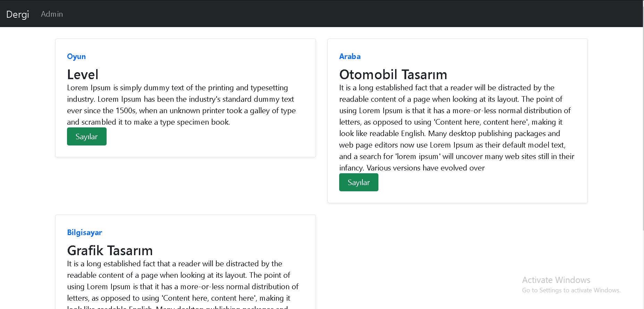Screen dimensions: 644x309
Task: Click the description text under Grafik Tasarım
Action: (x=181, y=281)
